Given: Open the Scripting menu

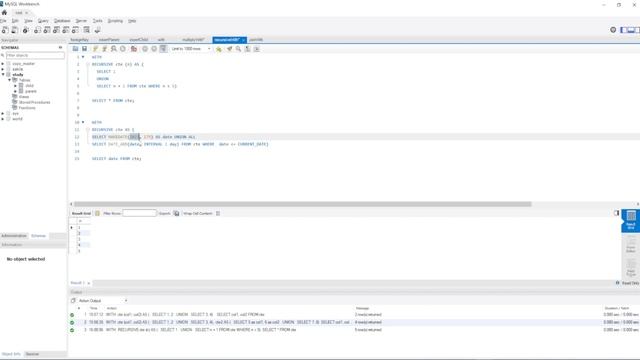Looking at the screenshot, I should pyautogui.click(x=115, y=21).
